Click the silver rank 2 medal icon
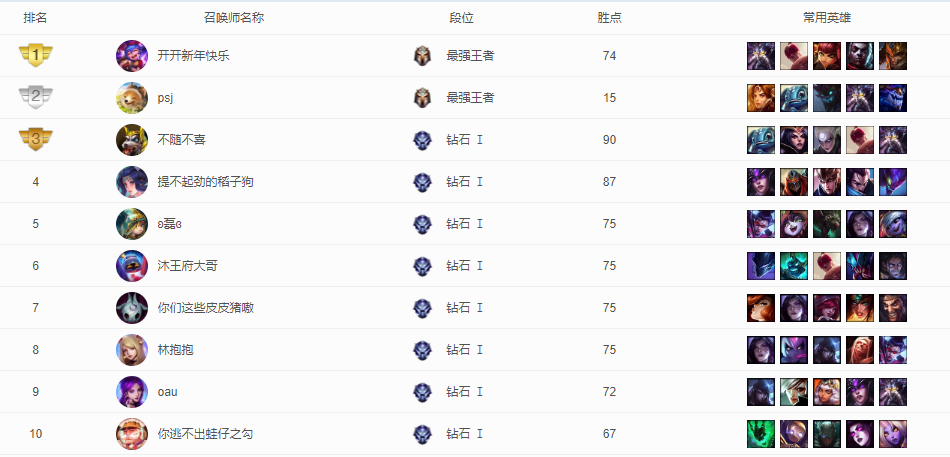The height and width of the screenshot is (457, 950). click(x=36, y=97)
